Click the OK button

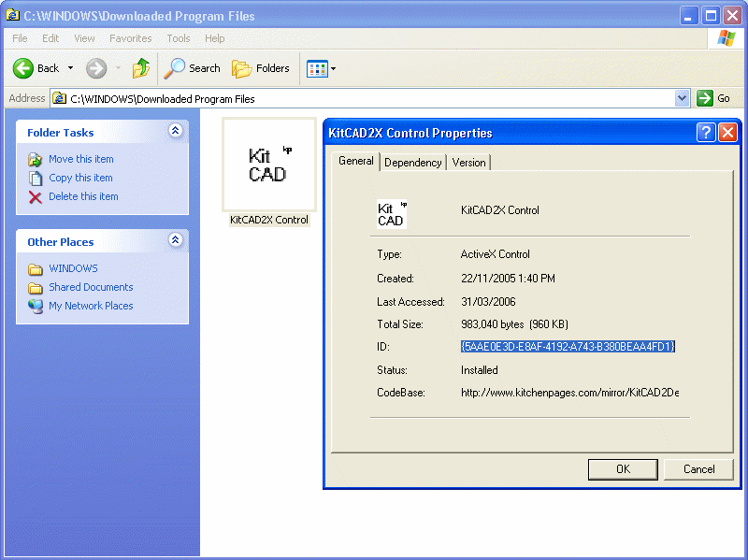623,469
